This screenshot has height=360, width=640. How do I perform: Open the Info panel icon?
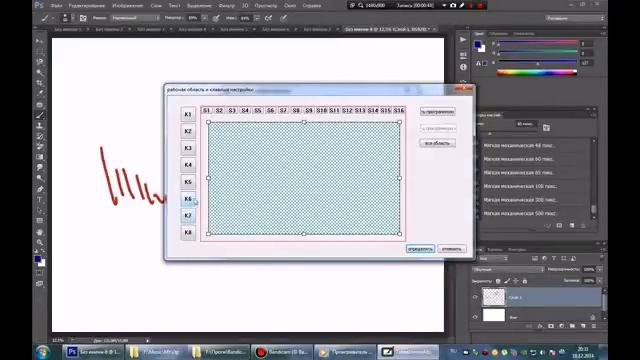coord(463,67)
